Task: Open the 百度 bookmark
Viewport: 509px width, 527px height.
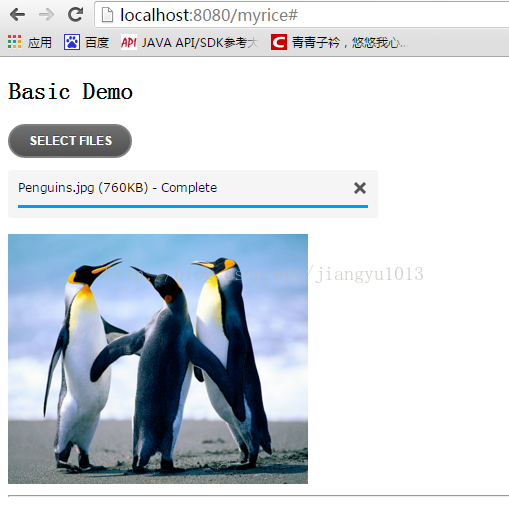Action: 97,43
